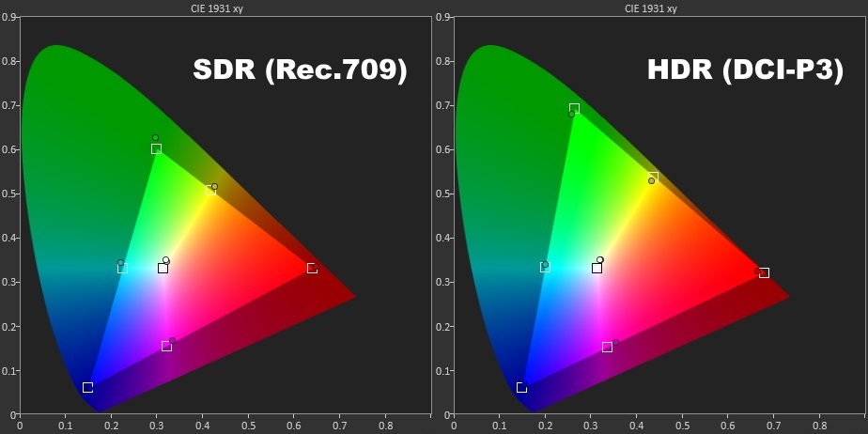Click the "SDR (Rec.709)" heading
Viewport: 868px width, 434px height.
pyautogui.click(x=300, y=70)
